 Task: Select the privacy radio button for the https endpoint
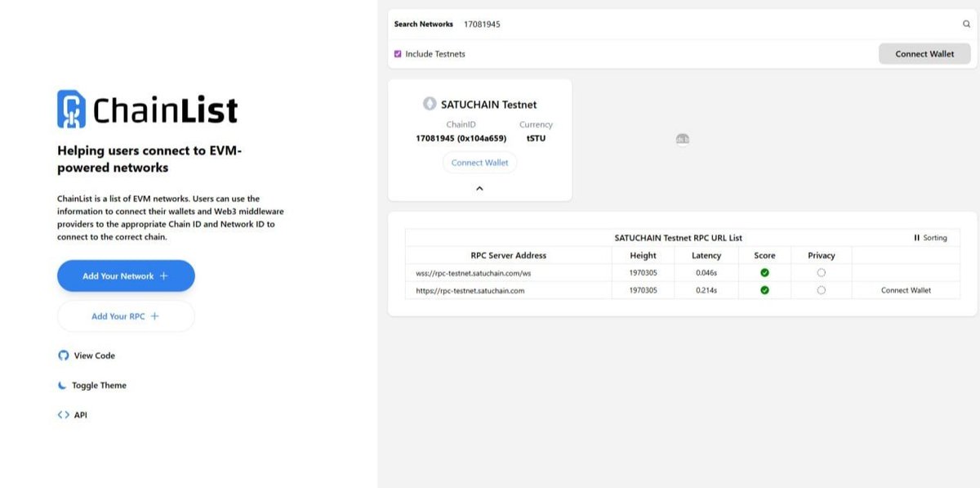tap(821, 290)
